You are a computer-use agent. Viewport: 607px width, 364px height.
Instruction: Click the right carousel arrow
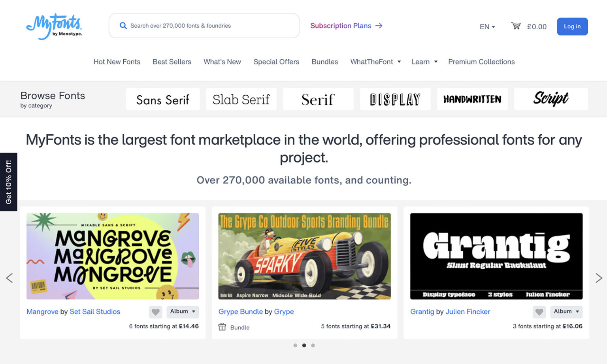[x=598, y=278]
